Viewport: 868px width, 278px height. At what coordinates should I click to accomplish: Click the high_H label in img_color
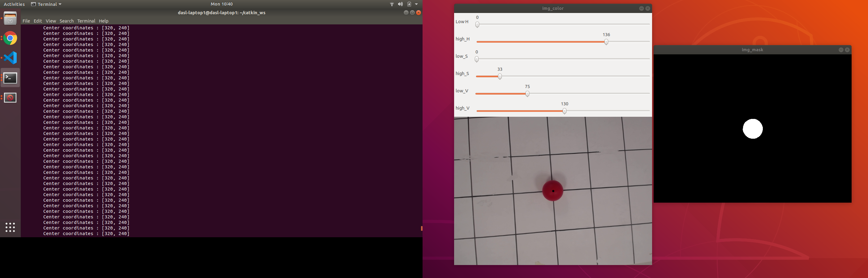(462, 39)
